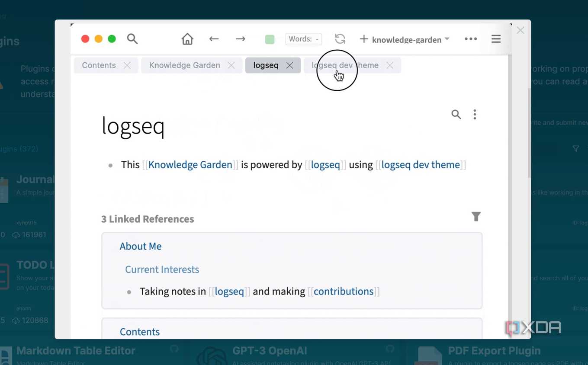Open the knowledge-garden graph dropdown
The height and width of the screenshot is (365, 588).
[411, 39]
